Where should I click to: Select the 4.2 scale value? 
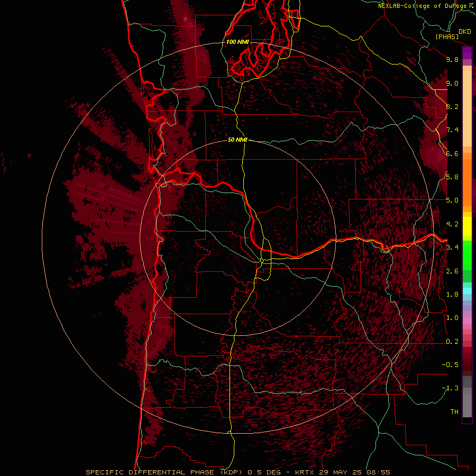pos(452,224)
